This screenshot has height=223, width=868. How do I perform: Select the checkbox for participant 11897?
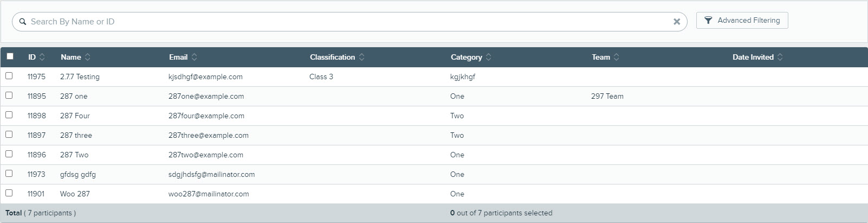9,135
